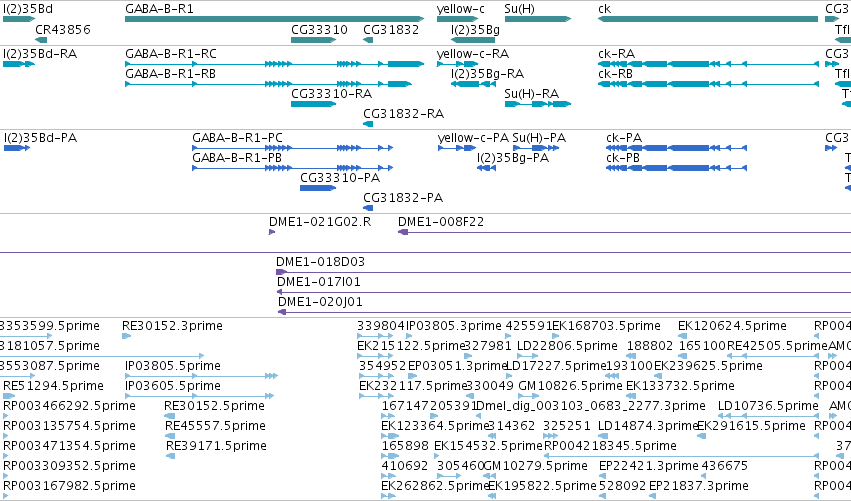Click the Dmel_dig_003103_0683_2277.3prime EST label
Screen dimensions: 851x501
point(590,406)
